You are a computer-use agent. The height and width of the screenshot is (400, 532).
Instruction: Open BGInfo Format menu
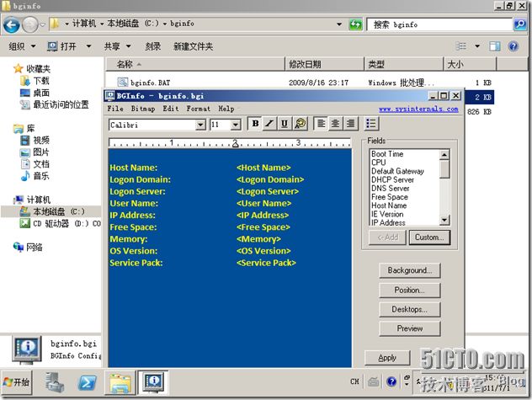199,109
